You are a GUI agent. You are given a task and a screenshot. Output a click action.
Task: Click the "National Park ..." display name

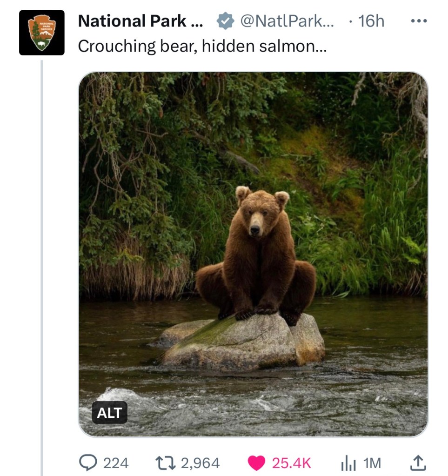[x=140, y=21]
